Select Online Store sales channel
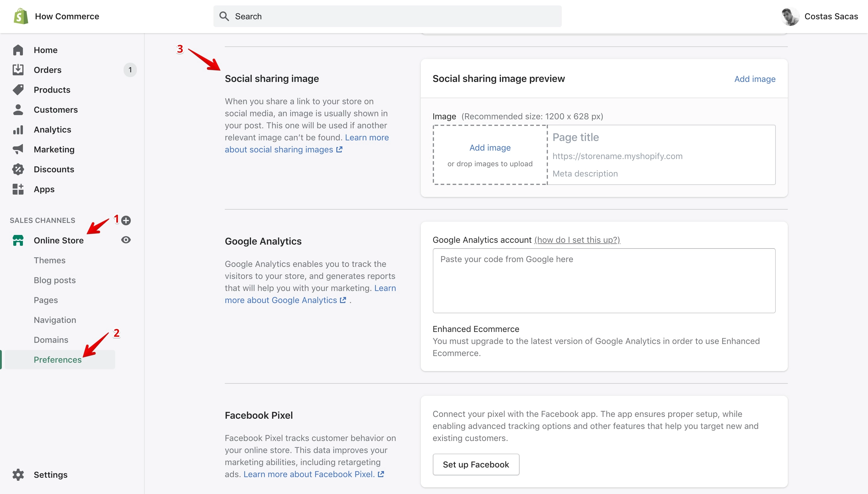Screen dimensions: 868x494 (x=59, y=241)
